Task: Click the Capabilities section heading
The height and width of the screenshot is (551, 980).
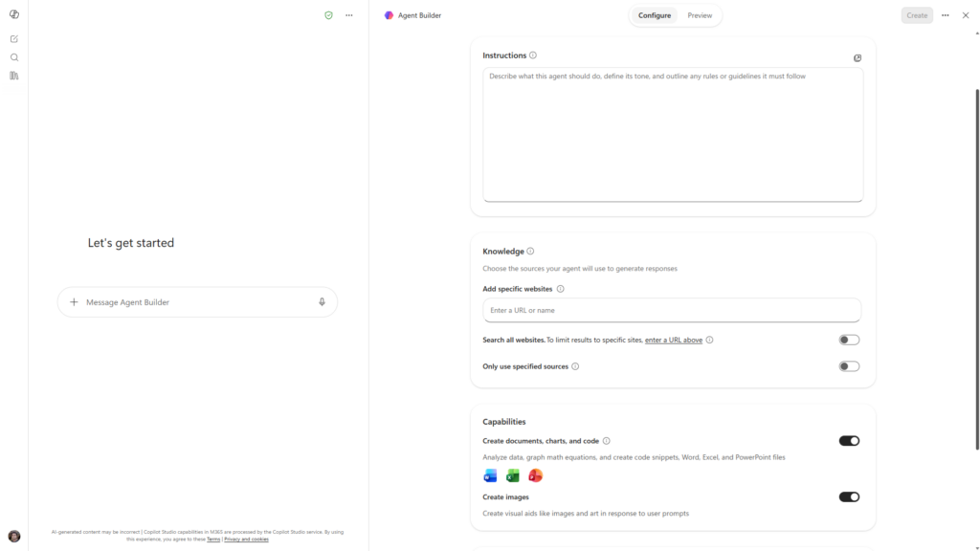Action: click(x=503, y=422)
